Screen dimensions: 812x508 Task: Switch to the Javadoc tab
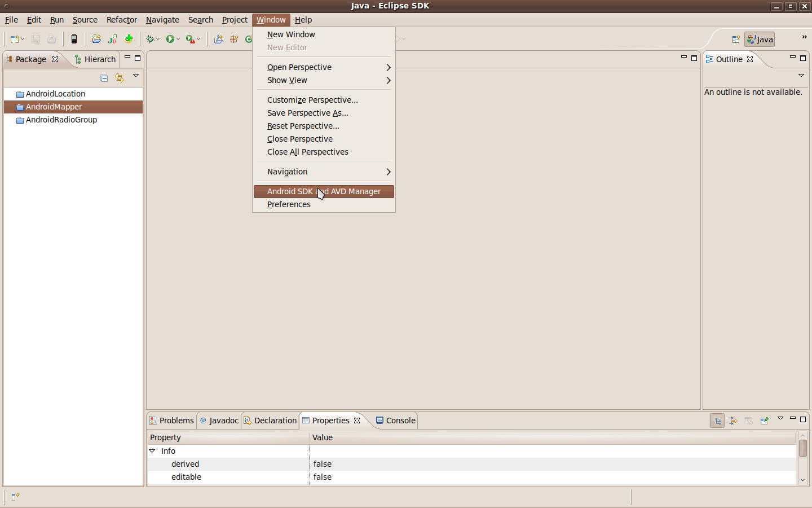pyautogui.click(x=219, y=421)
